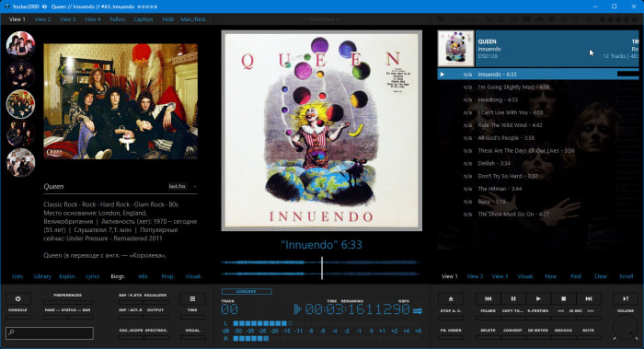
Task: Click the power icon above CONSOLE
Action: 17,299
